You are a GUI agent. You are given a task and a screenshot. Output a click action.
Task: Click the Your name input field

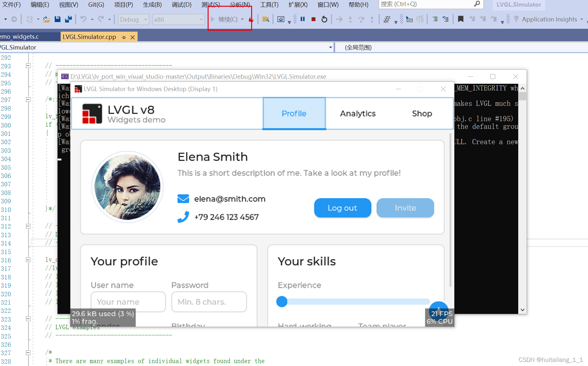pyautogui.click(x=128, y=301)
